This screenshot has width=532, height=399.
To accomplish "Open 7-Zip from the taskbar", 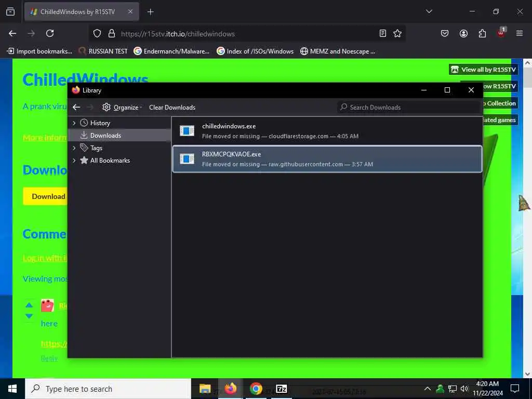I will [281, 389].
